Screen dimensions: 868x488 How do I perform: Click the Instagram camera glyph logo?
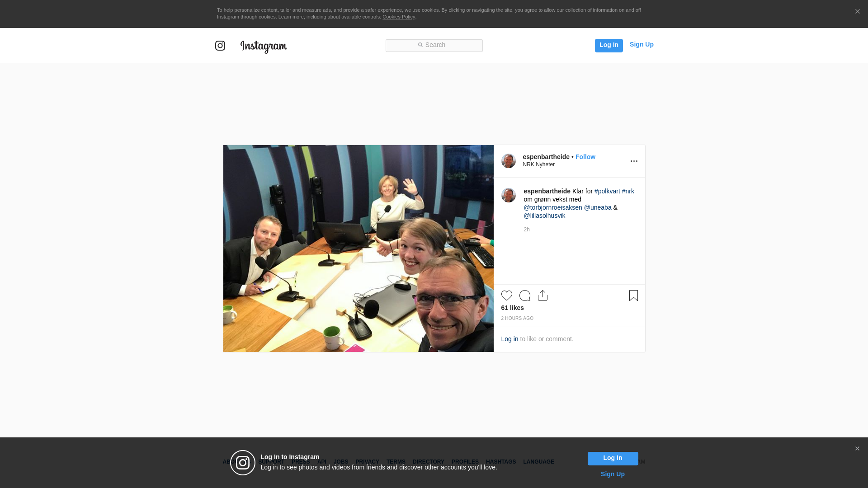[x=220, y=46]
